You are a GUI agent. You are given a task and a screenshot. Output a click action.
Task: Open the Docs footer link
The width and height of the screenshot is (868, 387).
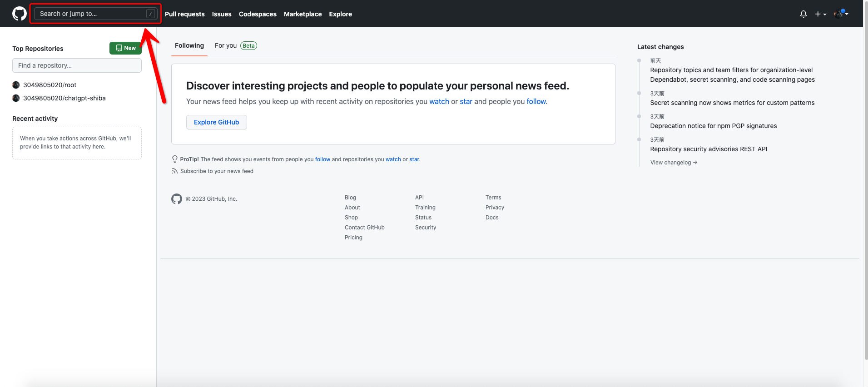[x=492, y=218]
